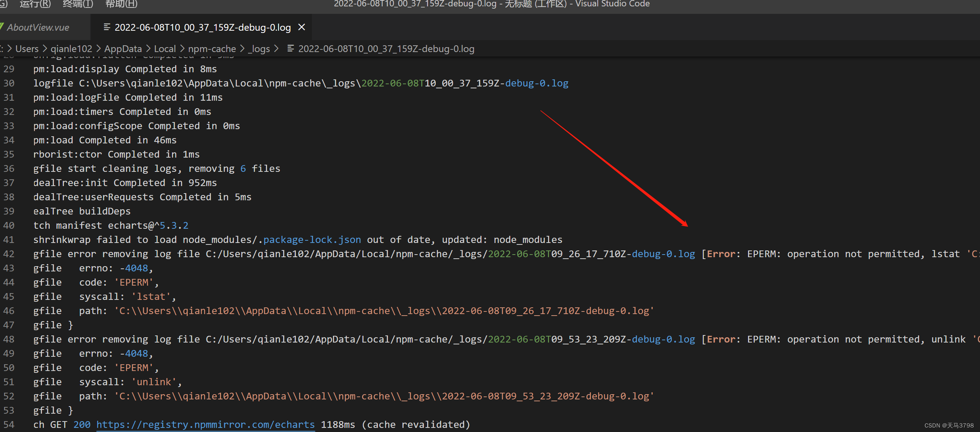Close the debug-0.log editor tab

click(x=302, y=27)
